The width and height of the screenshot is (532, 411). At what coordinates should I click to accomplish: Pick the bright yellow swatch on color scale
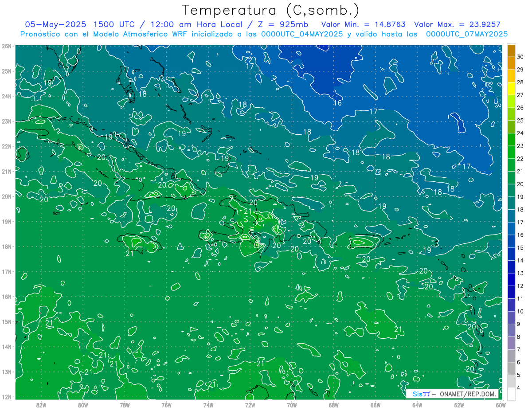(512, 89)
